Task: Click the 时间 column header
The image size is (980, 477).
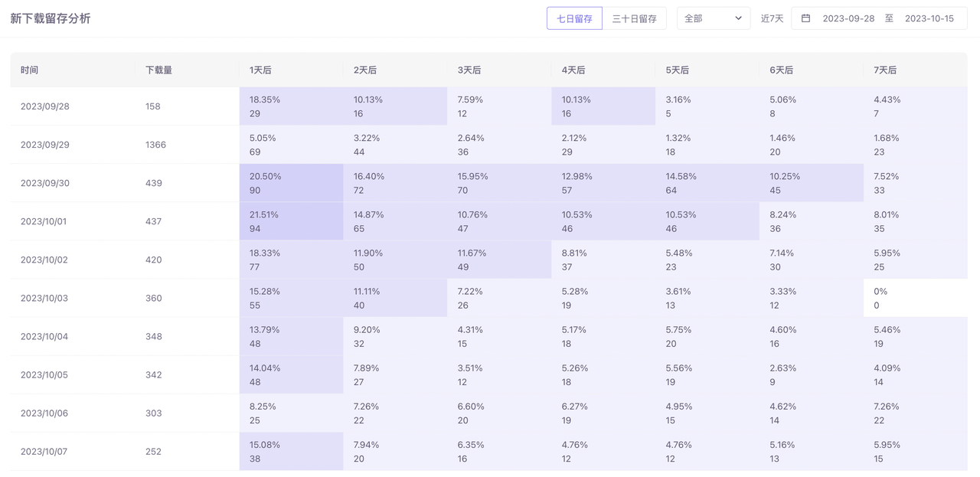Action: click(30, 70)
